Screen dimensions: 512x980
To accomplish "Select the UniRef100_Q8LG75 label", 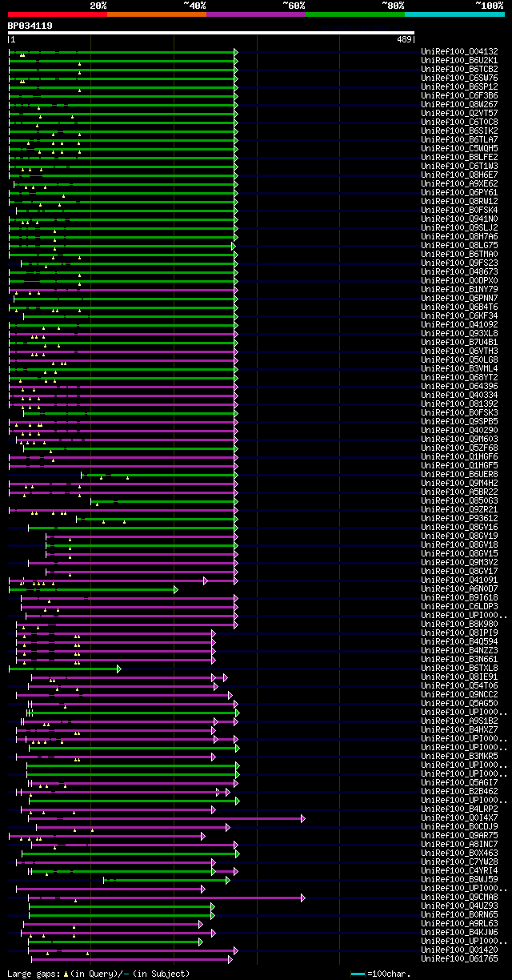I will (x=459, y=246).
